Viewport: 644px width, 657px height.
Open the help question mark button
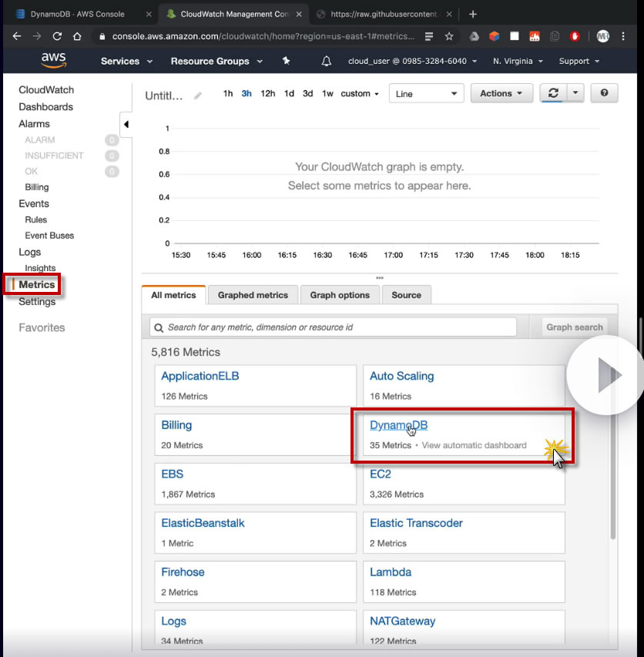tap(604, 93)
